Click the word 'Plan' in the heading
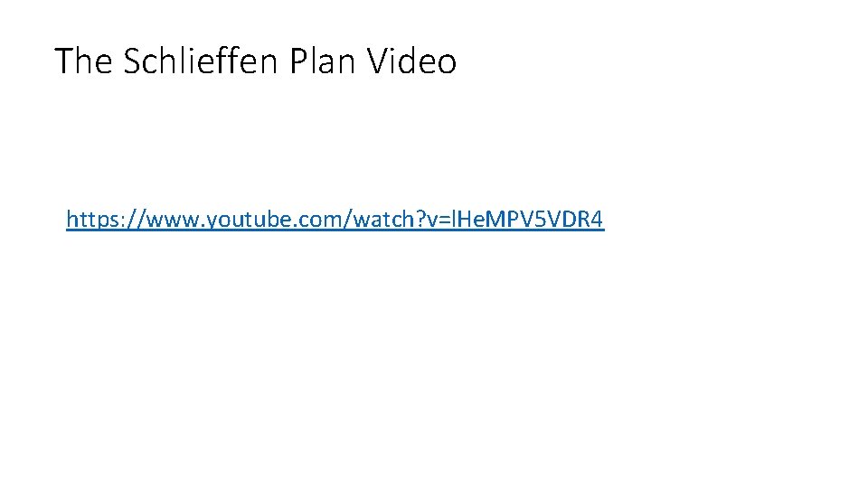Screen dimensions: 868x488 [x=322, y=61]
